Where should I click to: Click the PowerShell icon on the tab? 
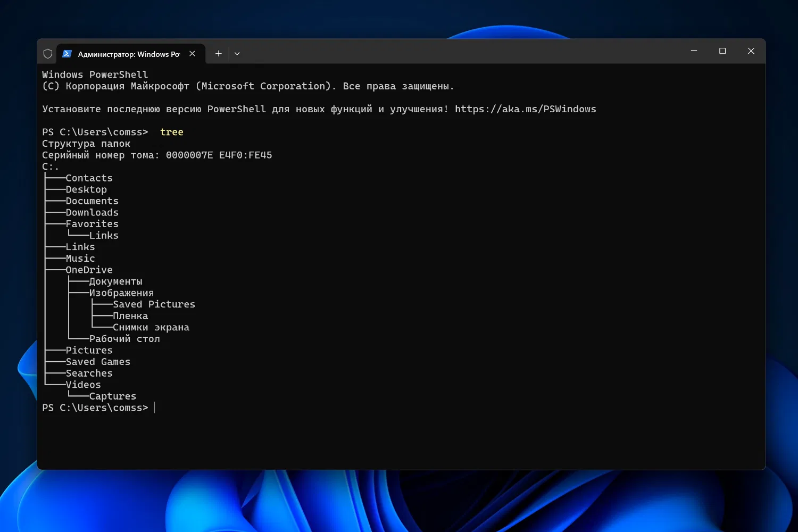pos(67,54)
